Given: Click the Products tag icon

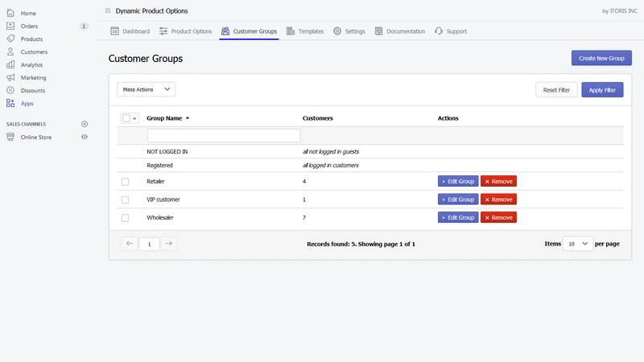Looking at the screenshot, I should click(x=10, y=39).
